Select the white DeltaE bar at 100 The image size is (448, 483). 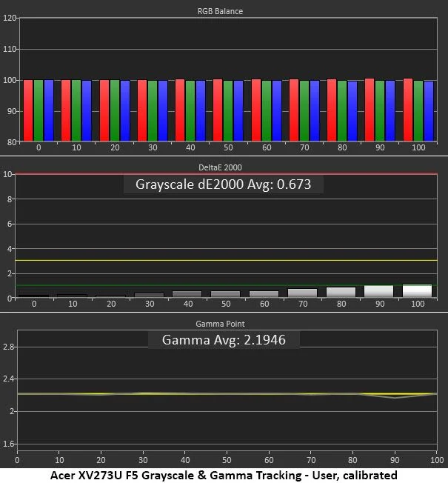417,291
